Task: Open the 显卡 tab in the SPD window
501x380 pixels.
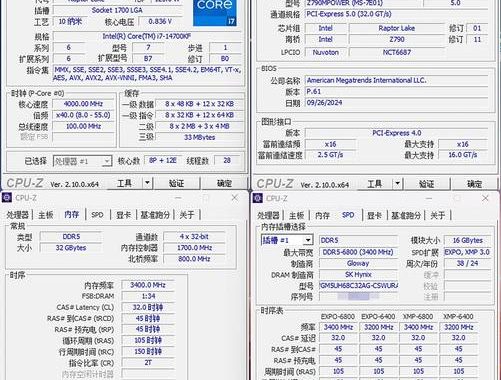Action: click(374, 215)
